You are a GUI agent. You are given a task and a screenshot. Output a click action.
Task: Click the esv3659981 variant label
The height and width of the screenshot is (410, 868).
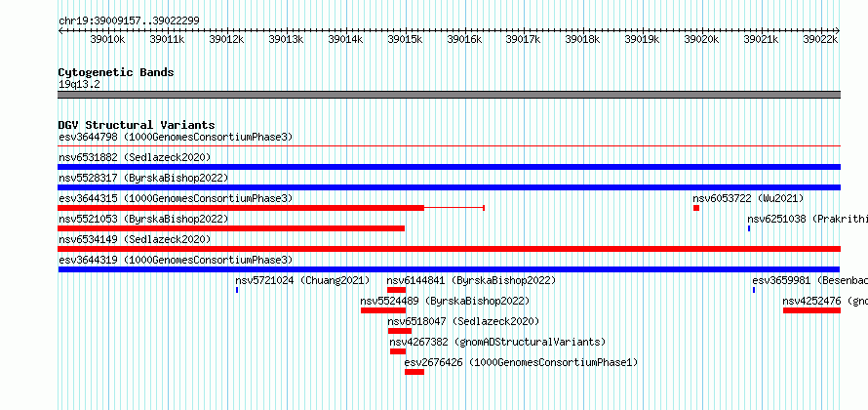[809, 281]
